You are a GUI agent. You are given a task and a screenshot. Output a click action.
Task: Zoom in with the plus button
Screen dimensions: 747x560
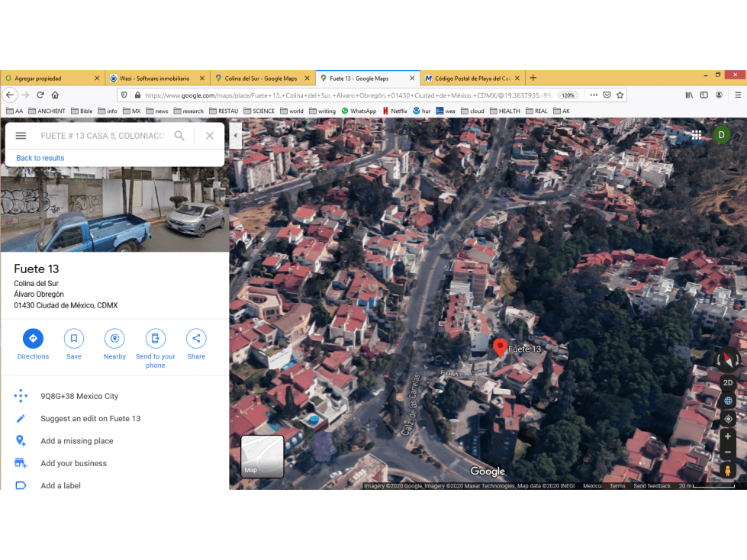click(x=727, y=436)
